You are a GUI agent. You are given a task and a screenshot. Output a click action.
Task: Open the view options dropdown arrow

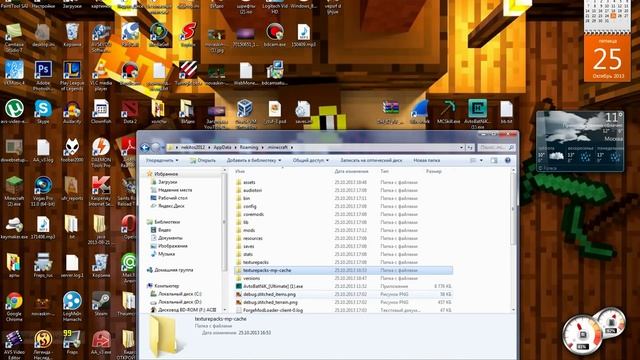[x=481, y=160]
